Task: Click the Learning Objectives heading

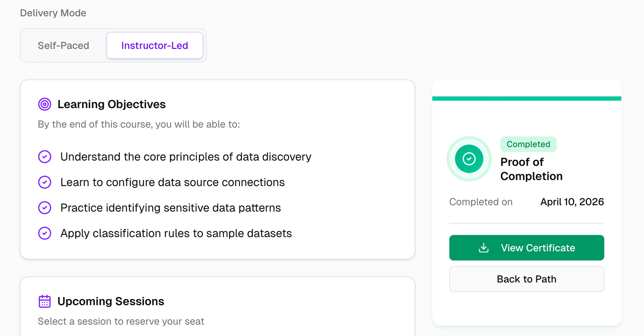Action: coord(111,104)
